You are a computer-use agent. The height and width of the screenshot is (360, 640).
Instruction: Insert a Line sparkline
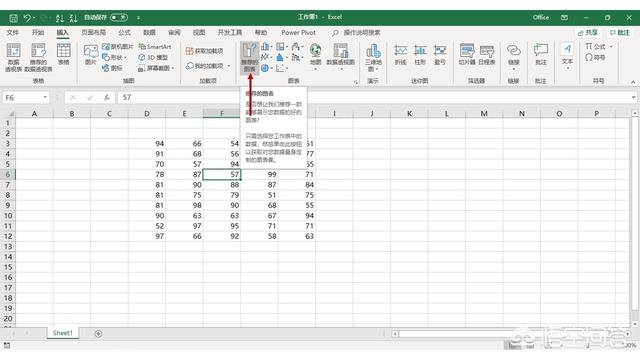pos(400,55)
